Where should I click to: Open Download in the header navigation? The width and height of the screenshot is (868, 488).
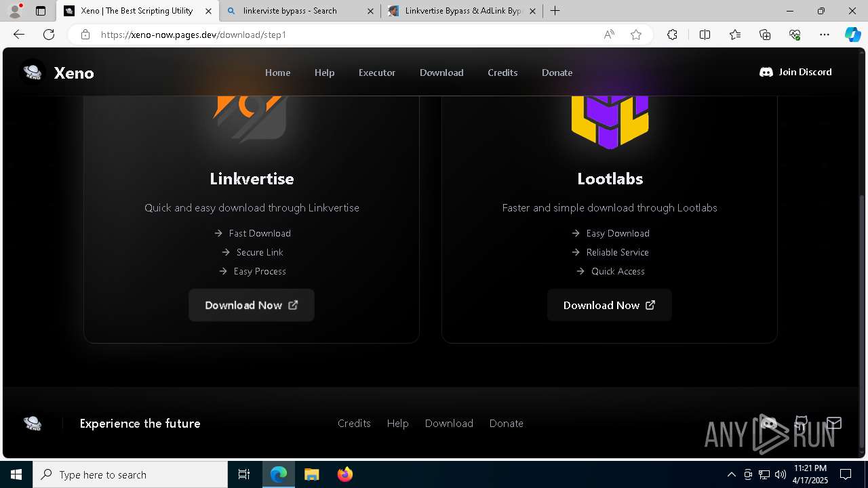click(441, 73)
